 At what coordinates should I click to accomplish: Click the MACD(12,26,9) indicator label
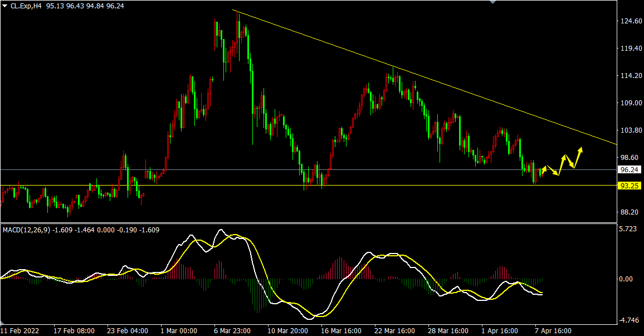pos(26,230)
